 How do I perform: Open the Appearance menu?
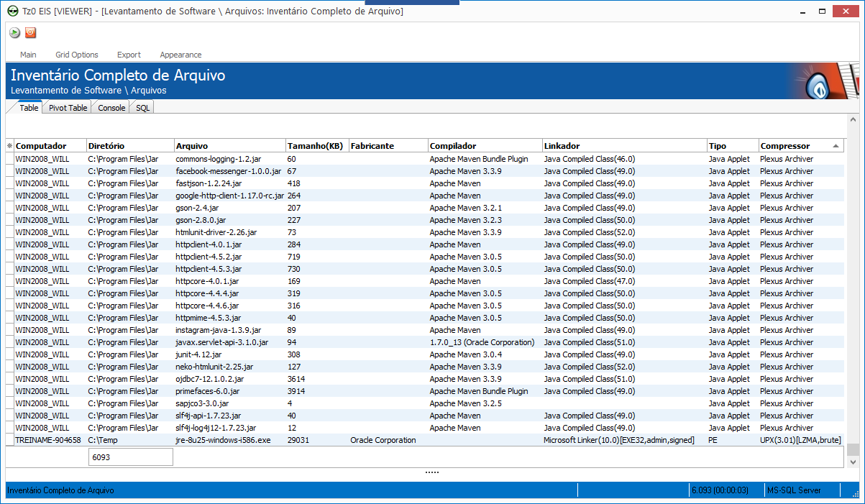click(x=180, y=55)
